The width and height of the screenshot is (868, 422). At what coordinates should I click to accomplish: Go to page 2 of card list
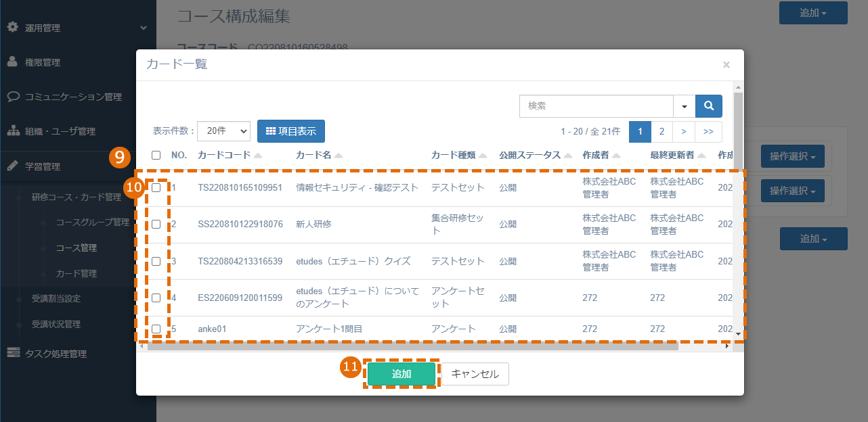(x=662, y=132)
